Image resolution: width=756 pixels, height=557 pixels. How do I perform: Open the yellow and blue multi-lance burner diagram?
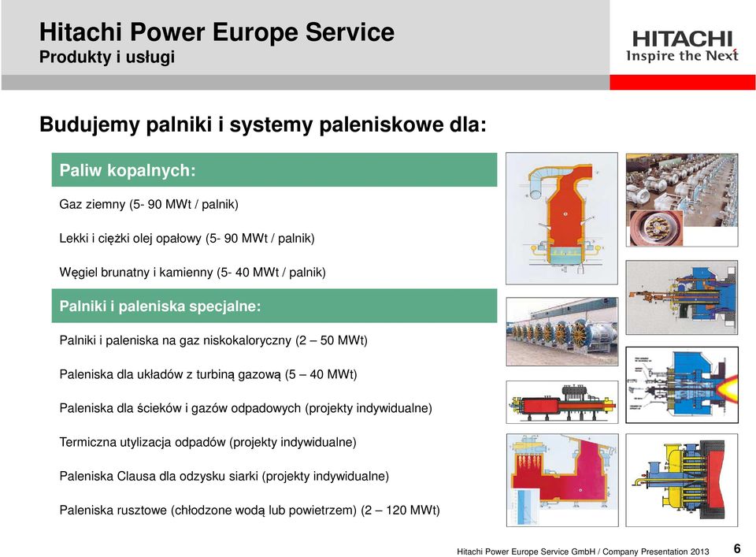pyautogui.click(x=682, y=480)
